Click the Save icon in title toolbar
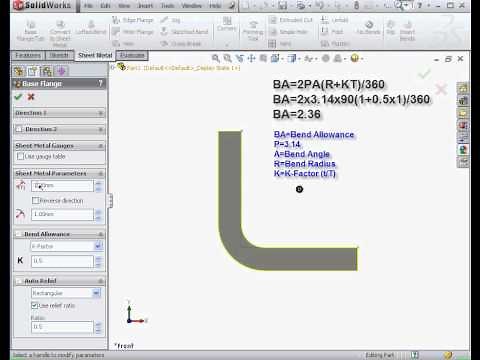480x360 pixels. pos(282,6)
